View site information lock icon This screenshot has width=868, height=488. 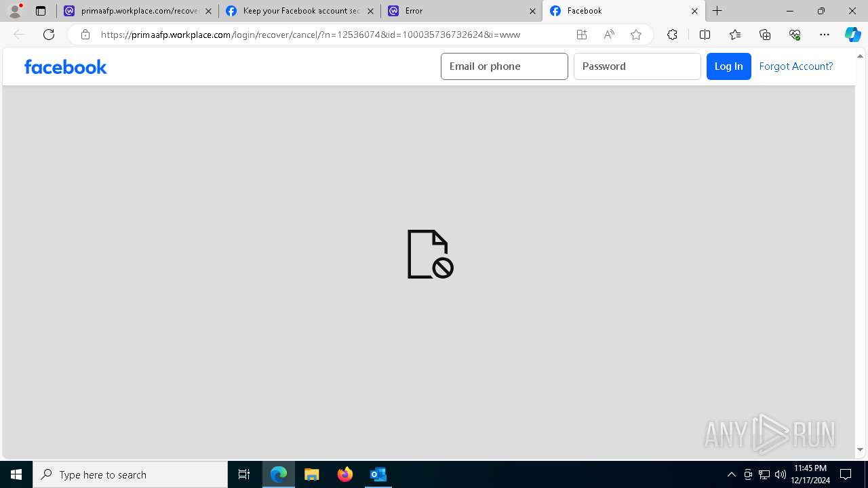click(x=85, y=35)
